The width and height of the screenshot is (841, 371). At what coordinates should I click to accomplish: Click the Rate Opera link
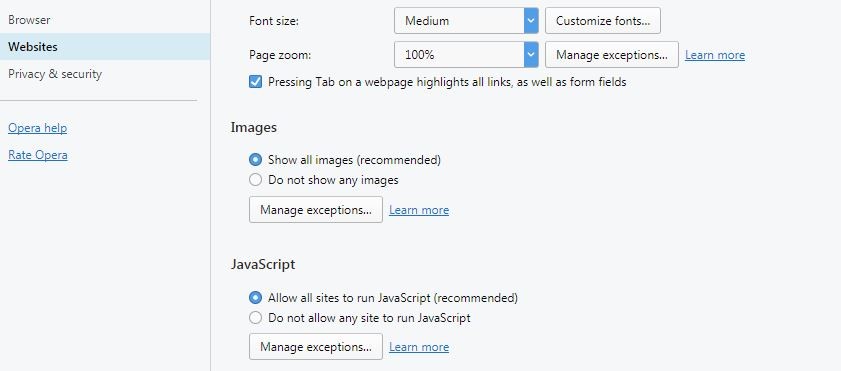[38, 155]
